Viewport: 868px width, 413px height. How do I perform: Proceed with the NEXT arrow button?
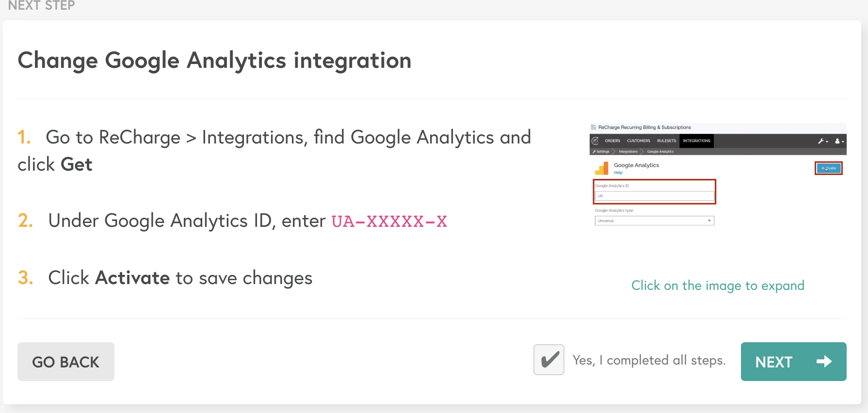click(x=793, y=362)
